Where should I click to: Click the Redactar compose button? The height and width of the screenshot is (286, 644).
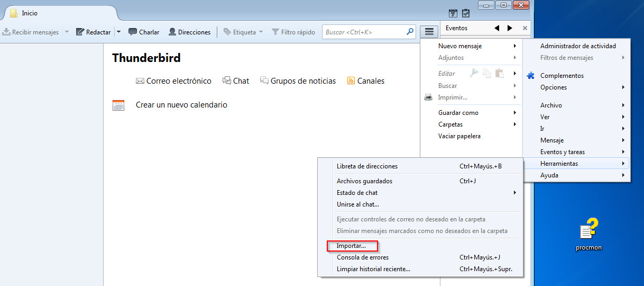coord(93,32)
